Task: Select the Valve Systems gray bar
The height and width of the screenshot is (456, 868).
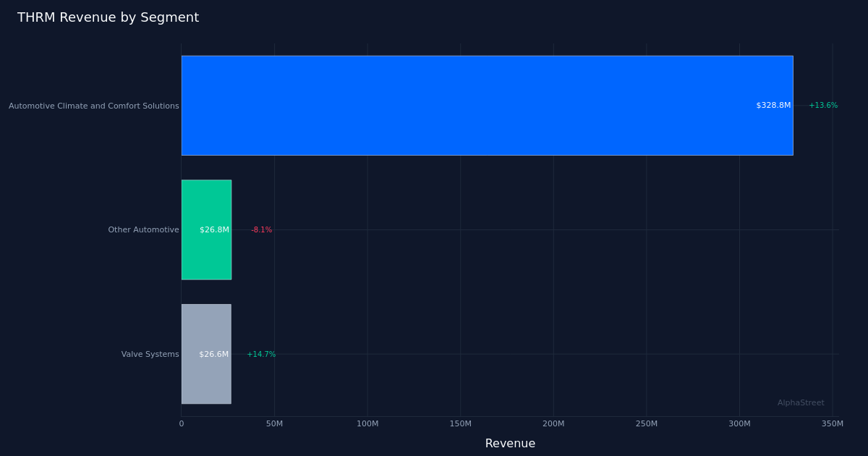Action: [206, 353]
